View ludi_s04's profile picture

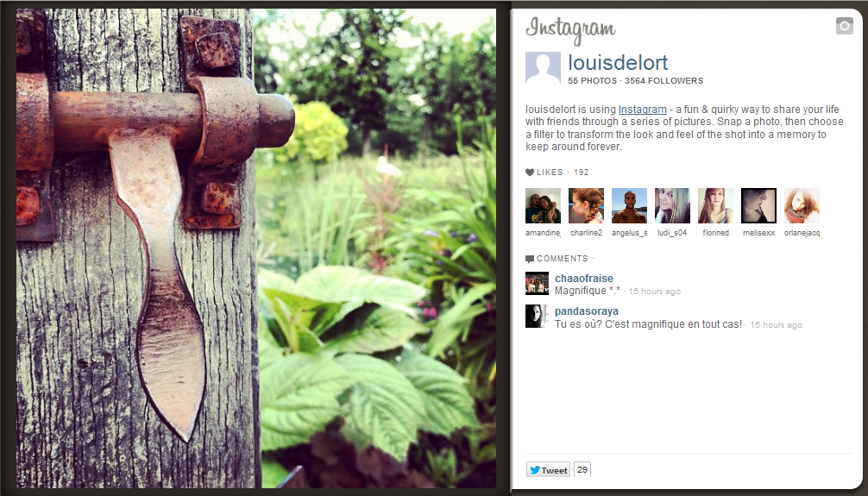[673, 205]
